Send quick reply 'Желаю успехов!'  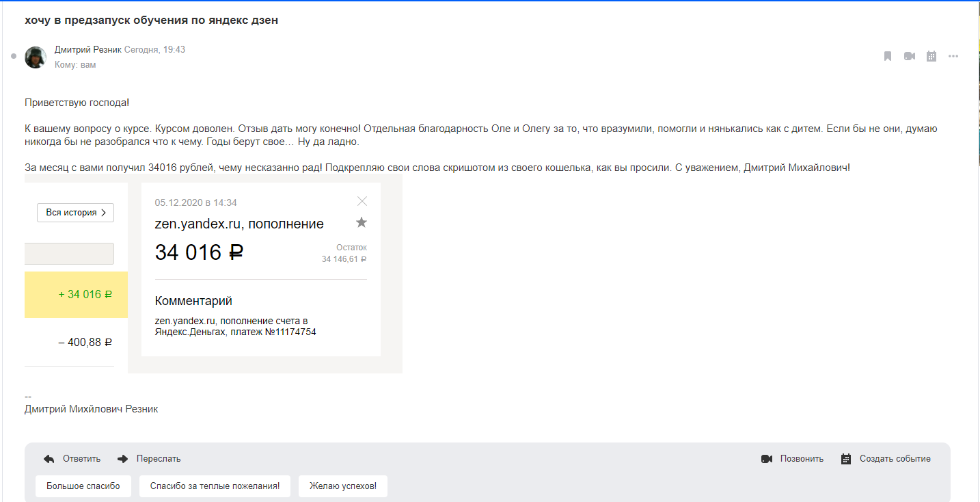[343, 486]
